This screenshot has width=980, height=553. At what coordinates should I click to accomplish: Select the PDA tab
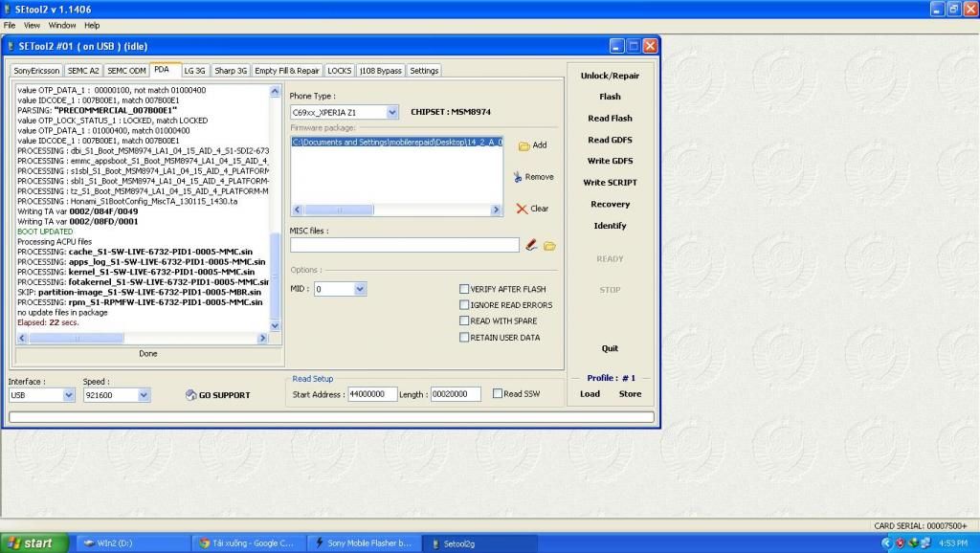(163, 69)
